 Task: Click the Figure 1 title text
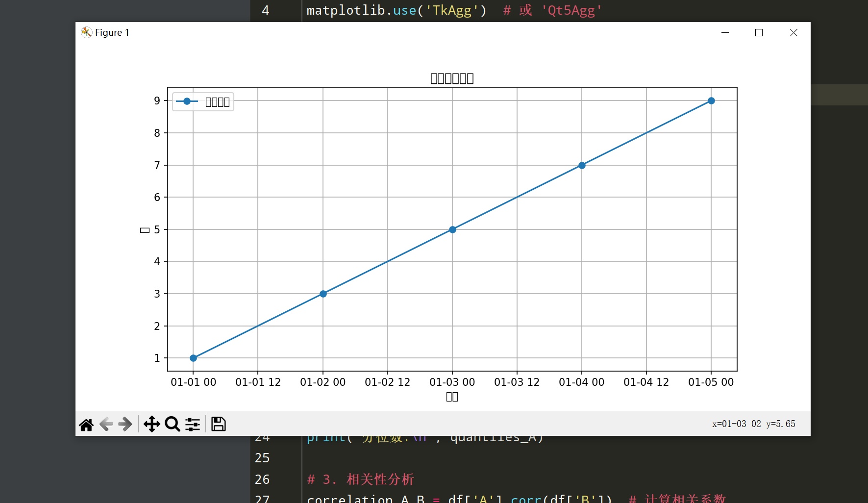(112, 32)
